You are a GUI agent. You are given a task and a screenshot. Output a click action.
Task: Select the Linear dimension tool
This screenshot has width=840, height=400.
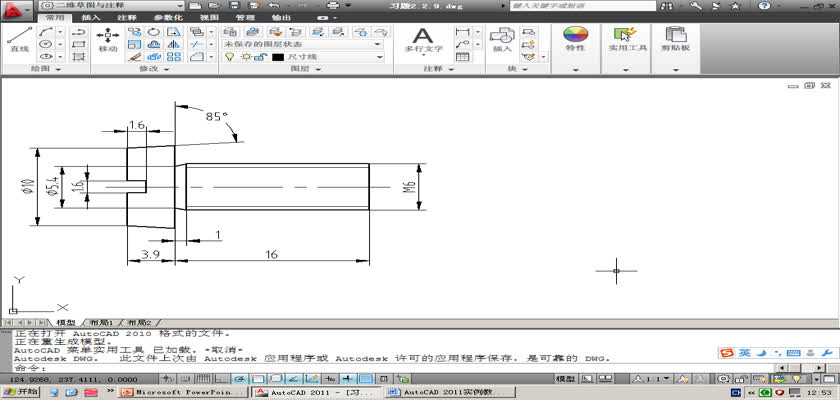461,32
